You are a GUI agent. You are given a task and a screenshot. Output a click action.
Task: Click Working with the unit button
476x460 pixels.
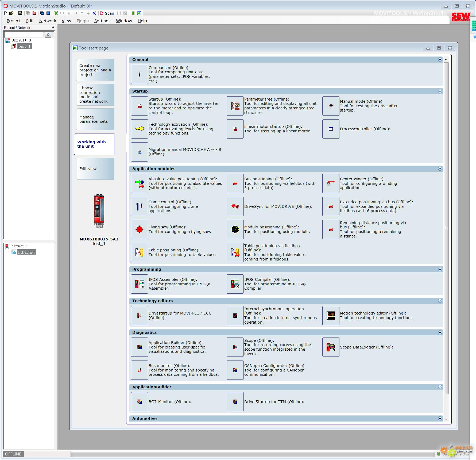click(x=94, y=144)
